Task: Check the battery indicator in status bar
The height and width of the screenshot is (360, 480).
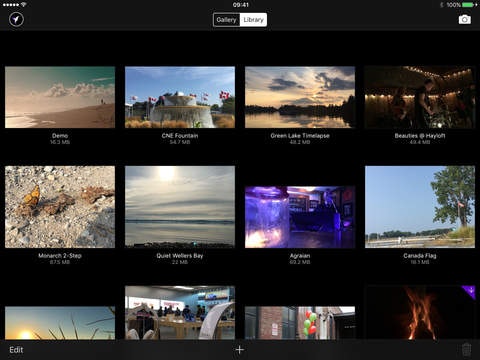Action: click(468, 5)
